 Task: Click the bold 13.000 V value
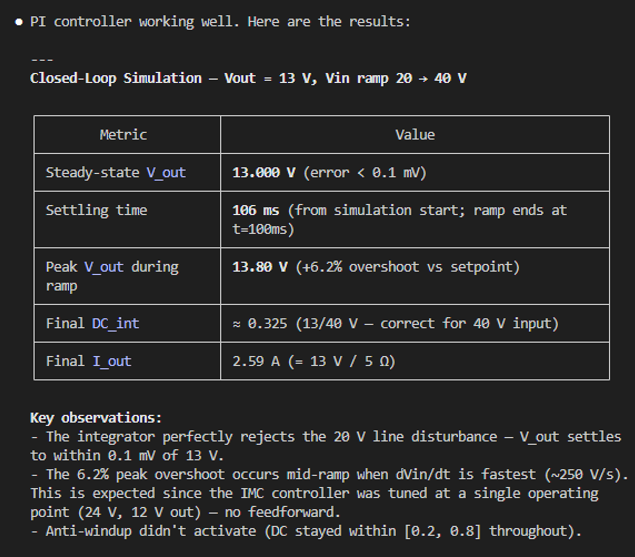point(263,172)
